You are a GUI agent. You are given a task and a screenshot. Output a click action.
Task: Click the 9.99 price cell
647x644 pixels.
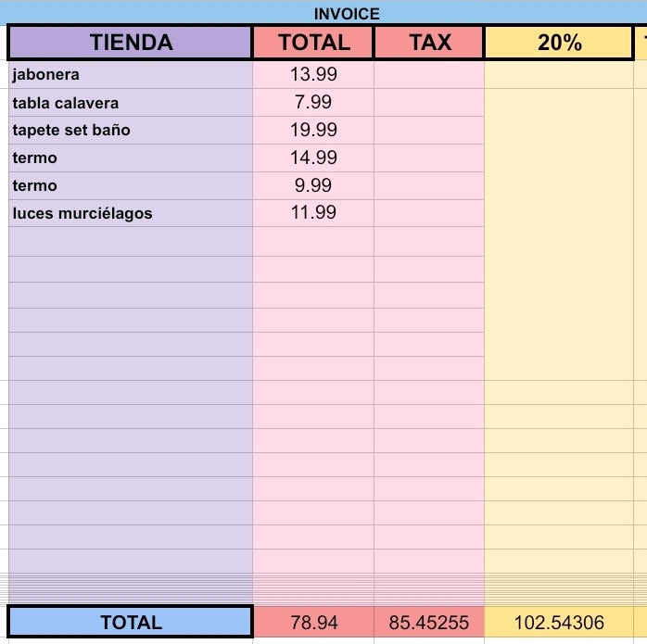[313, 185]
